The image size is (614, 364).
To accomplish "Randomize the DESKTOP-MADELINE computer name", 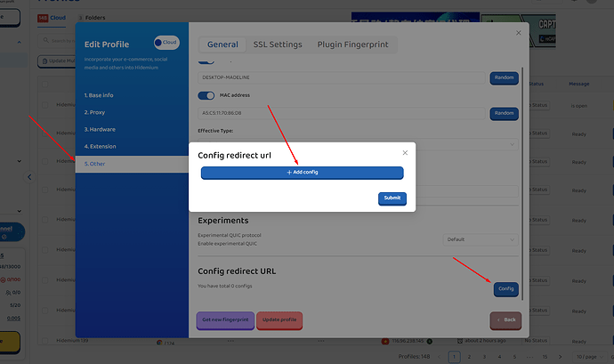I will (504, 78).
